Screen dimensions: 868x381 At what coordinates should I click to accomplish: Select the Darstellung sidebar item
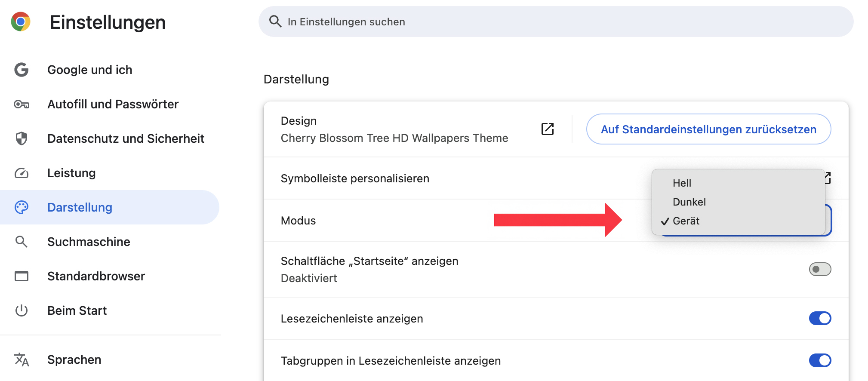pyautogui.click(x=110, y=207)
